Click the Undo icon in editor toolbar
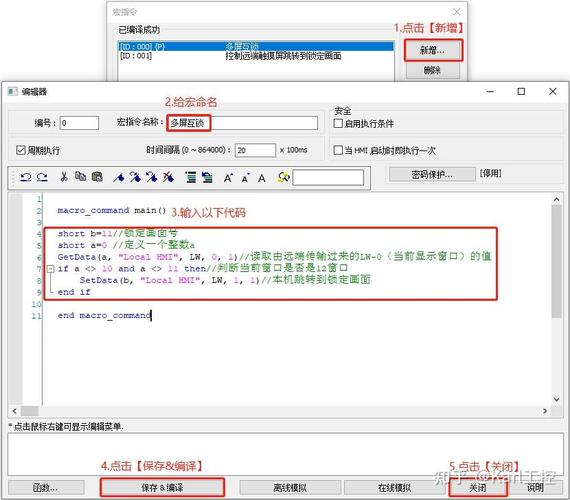 tap(25, 177)
